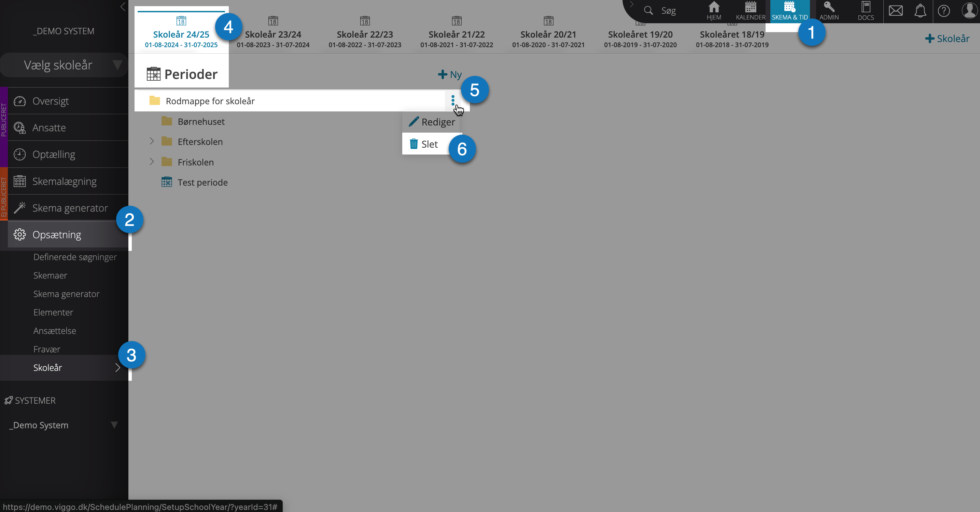Click the three-dot menu on Rodmappe
Viewport: 980px width, 512px height.
pyautogui.click(x=453, y=100)
